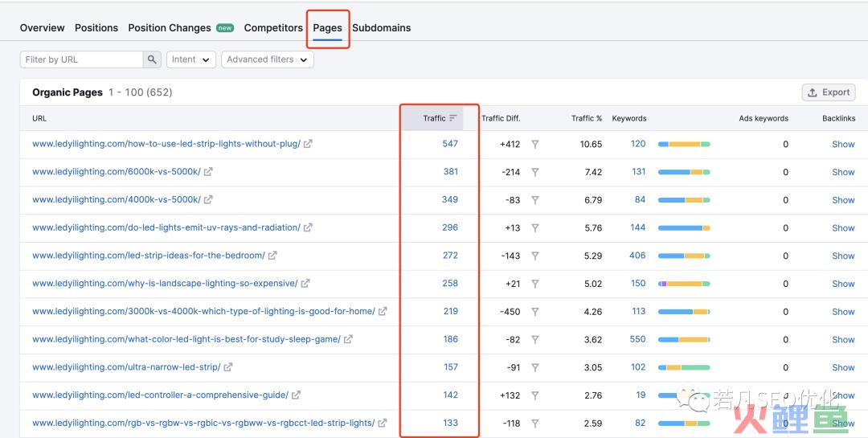This screenshot has height=438, width=868.
Task: Open external link icon for led-controller-a-comprehensive-guide
Action: [x=296, y=395]
